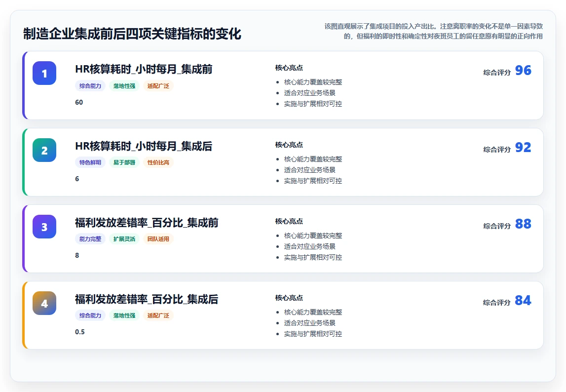The height and width of the screenshot is (392, 566).
Task: Click 核心能力覆盖较完整 bullet in card 4
Action: click(x=313, y=313)
